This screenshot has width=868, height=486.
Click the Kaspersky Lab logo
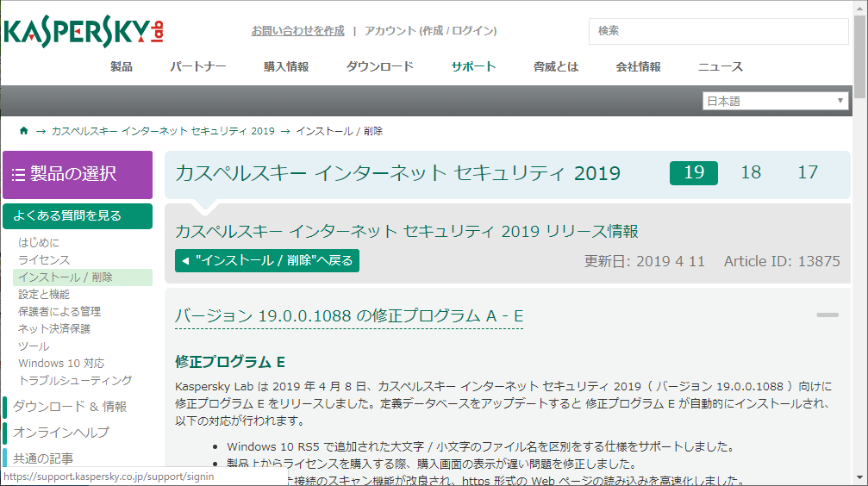click(x=83, y=31)
